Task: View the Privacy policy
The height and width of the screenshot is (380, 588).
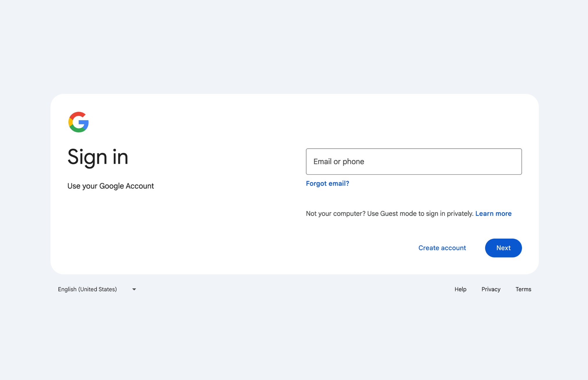Action: coord(491,289)
